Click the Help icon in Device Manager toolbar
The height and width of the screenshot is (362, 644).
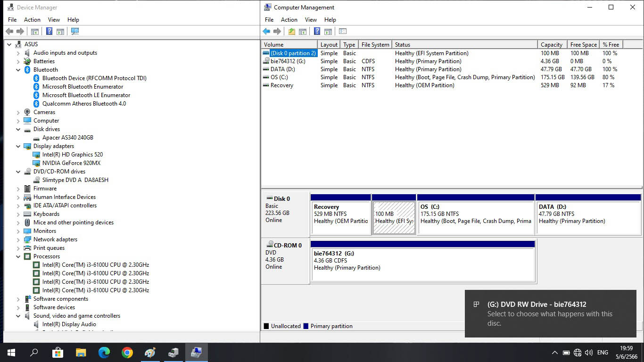point(49,31)
